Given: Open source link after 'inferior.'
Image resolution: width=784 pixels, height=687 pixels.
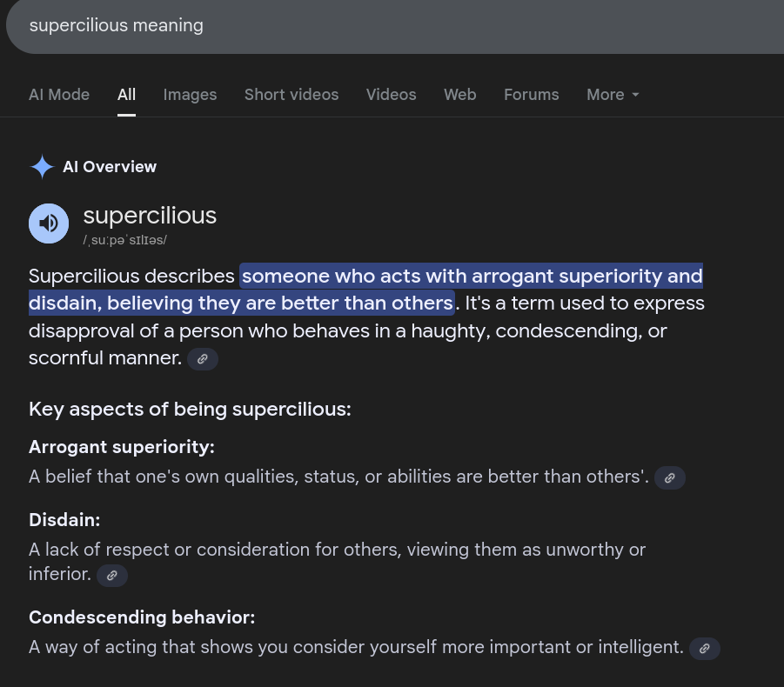Looking at the screenshot, I should [x=112, y=576].
